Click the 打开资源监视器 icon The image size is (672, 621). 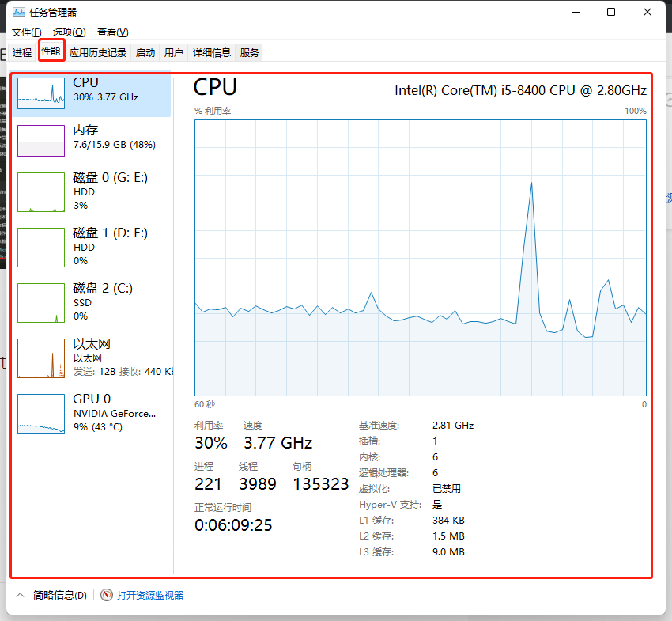[x=107, y=595]
